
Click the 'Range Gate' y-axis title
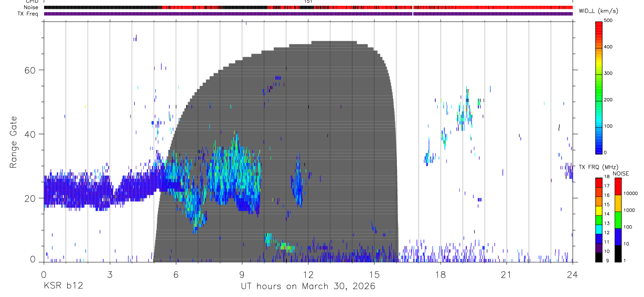click(13, 142)
